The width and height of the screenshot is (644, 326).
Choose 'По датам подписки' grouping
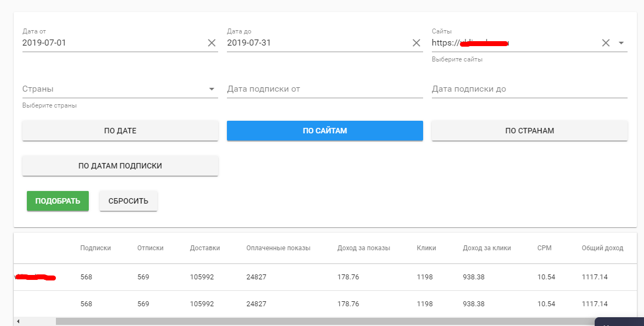(x=120, y=166)
